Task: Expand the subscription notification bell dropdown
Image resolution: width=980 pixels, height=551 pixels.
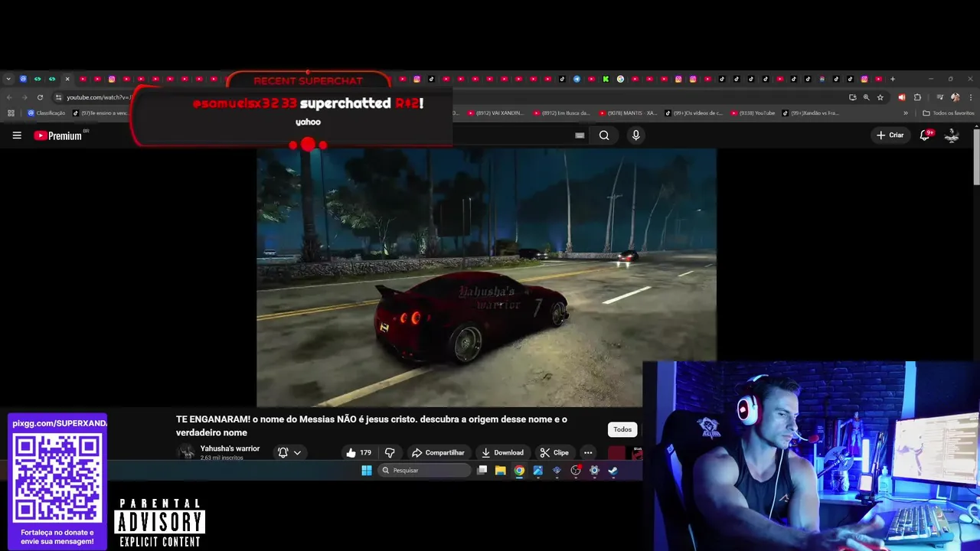Action: click(x=289, y=452)
